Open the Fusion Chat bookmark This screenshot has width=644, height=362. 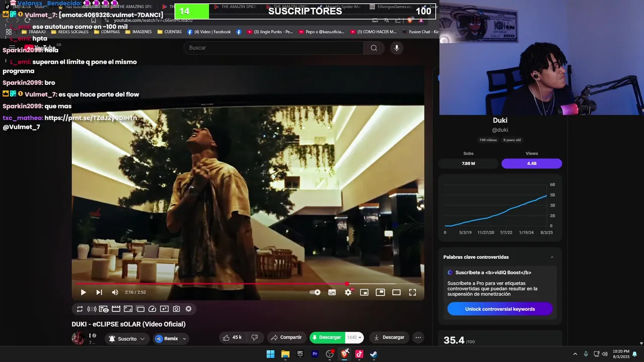(421, 32)
